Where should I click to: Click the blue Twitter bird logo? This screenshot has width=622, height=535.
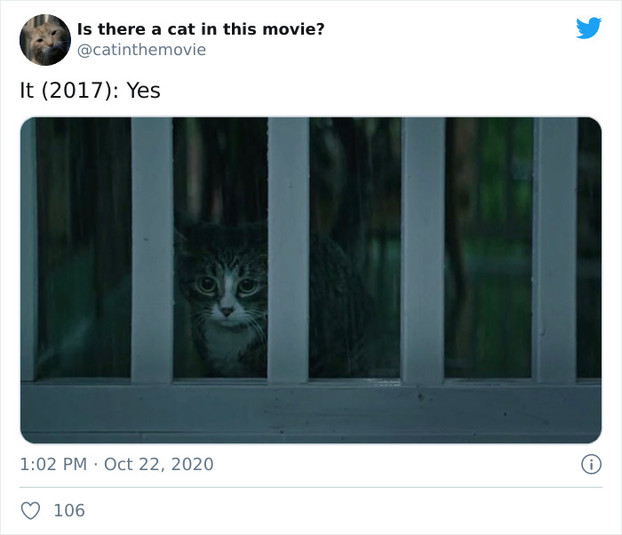[x=589, y=28]
